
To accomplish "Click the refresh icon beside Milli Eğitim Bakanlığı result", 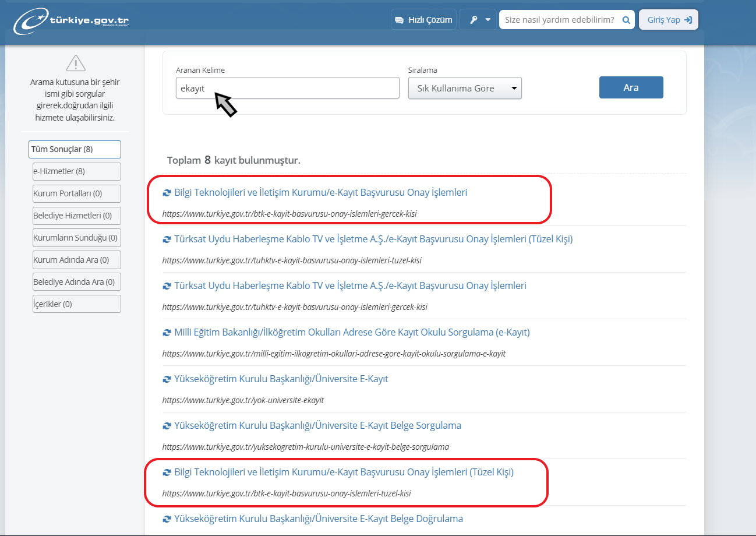I will pos(167,333).
